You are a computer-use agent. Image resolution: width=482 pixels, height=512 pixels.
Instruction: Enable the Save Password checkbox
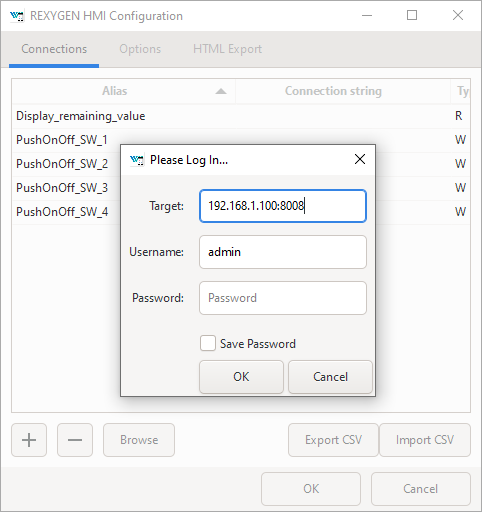click(208, 343)
